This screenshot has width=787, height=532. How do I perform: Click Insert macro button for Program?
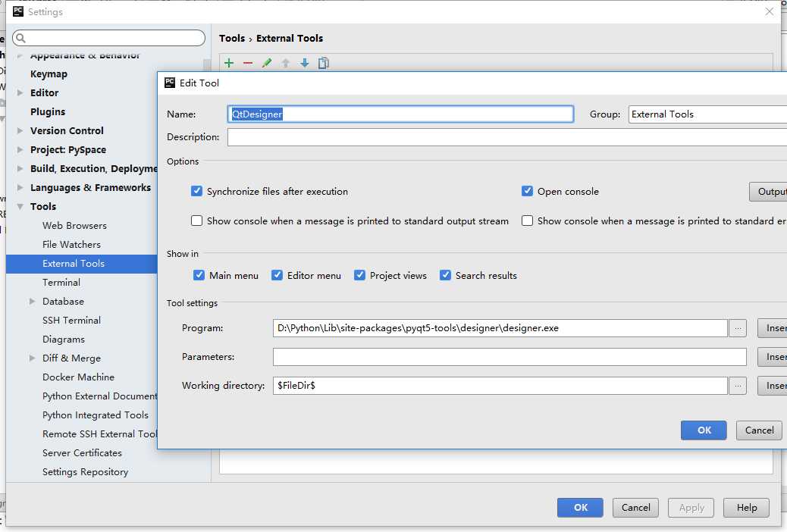point(773,328)
